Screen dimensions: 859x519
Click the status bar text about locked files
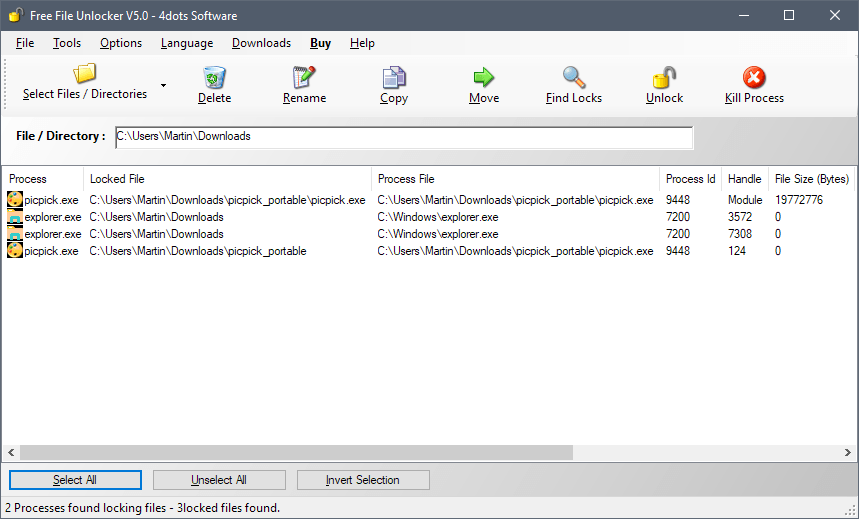pos(142,508)
